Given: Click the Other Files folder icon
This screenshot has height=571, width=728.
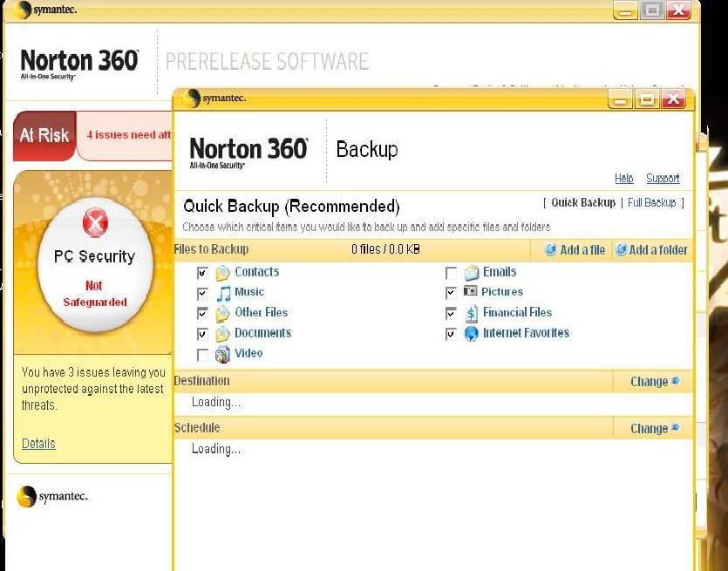Looking at the screenshot, I should [x=222, y=313].
